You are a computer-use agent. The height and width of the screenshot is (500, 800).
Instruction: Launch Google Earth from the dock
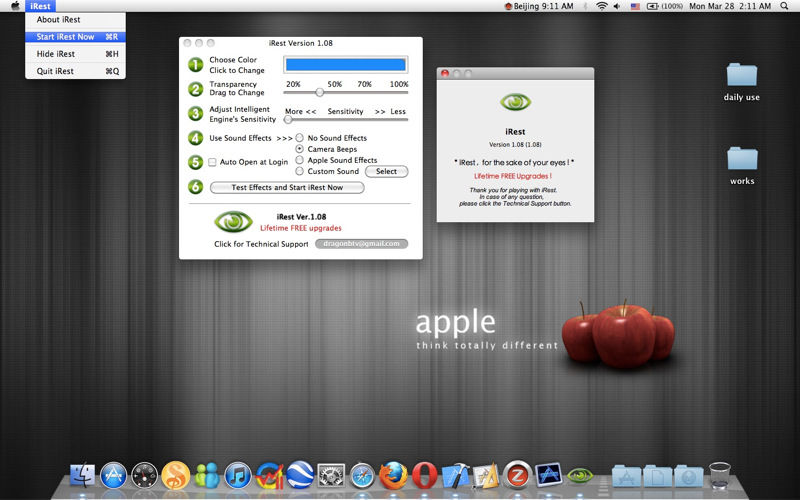(x=300, y=476)
